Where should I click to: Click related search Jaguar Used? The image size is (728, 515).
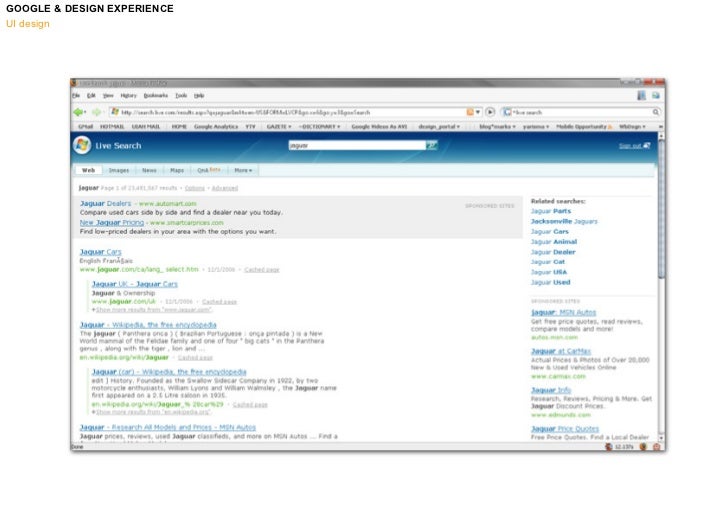click(550, 282)
